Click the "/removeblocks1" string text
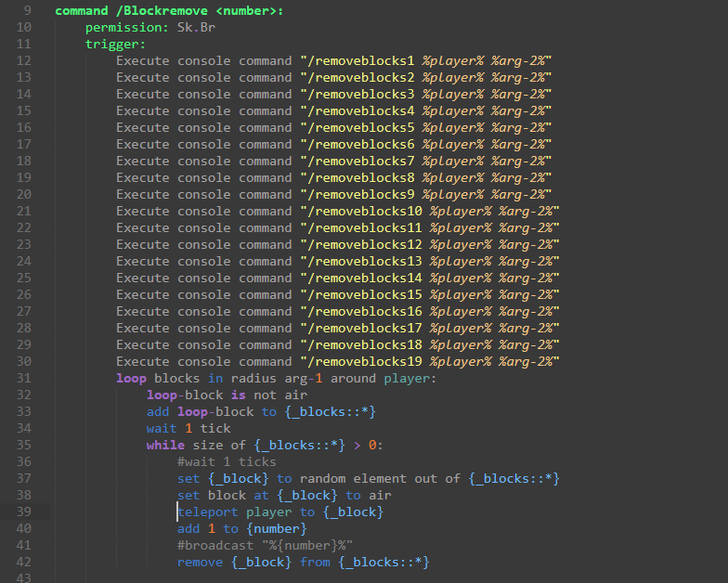 360,61
